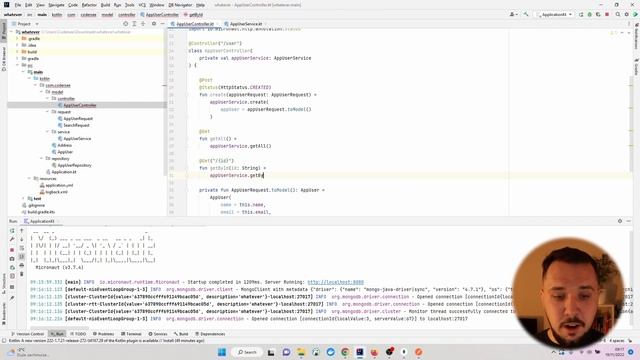Select the AppUserController.kt editor tab
Image resolution: width=640 pixels, height=360 pixels.
[x=195, y=24]
